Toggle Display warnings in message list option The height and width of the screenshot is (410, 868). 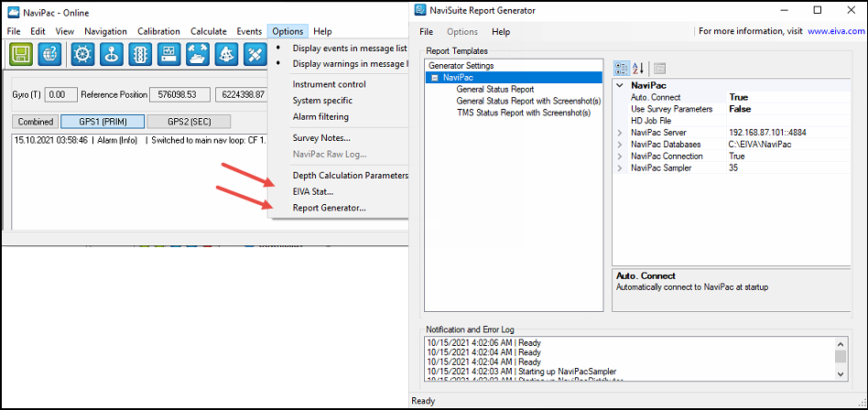350,64
